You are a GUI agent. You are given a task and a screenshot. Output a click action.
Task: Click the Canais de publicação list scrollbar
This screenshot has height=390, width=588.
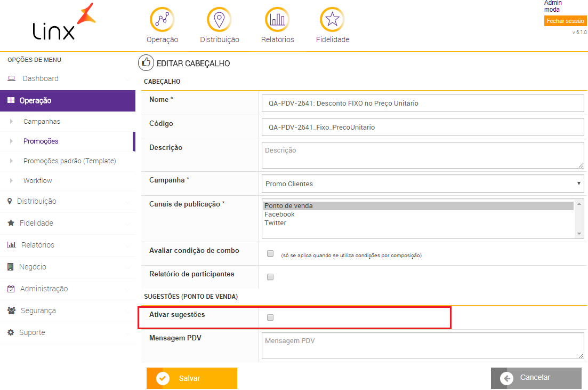tap(579, 218)
